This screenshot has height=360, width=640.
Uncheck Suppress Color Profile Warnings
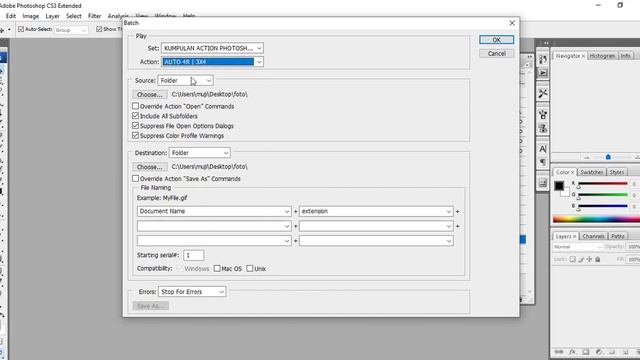tap(135, 136)
